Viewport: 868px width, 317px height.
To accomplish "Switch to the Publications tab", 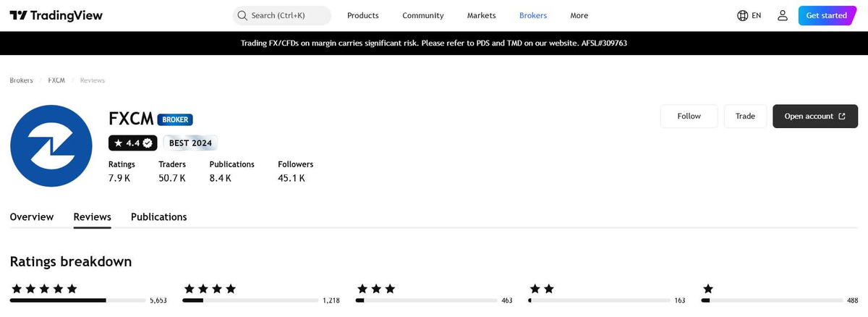I will 159,217.
